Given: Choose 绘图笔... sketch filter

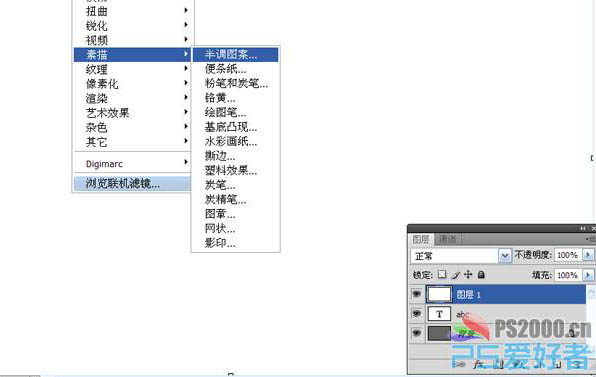Looking at the screenshot, I should 236,112.
